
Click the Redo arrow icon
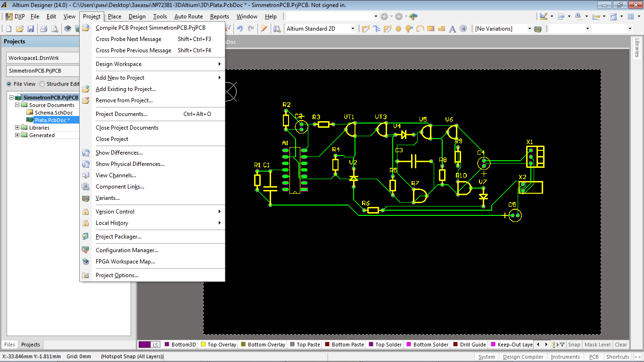[251, 29]
